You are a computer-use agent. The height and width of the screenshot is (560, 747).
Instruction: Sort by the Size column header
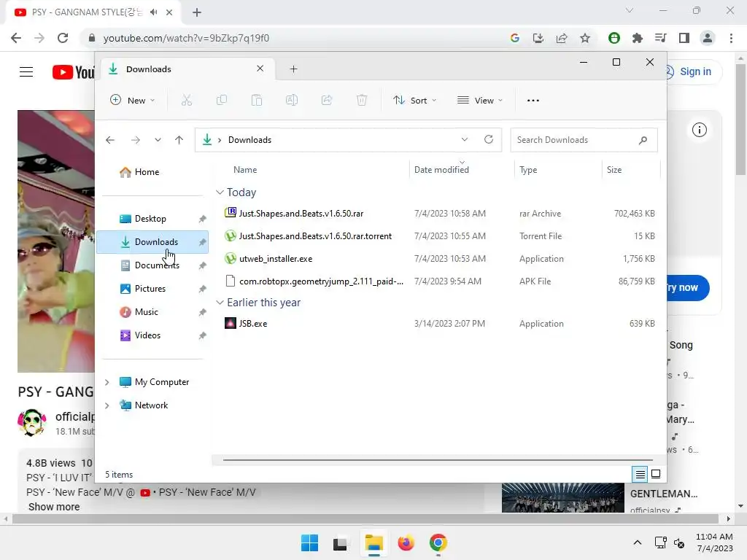click(614, 169)
